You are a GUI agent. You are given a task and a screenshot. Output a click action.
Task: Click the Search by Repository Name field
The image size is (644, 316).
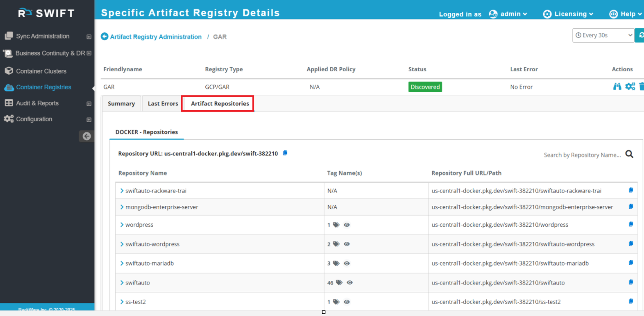582,155
